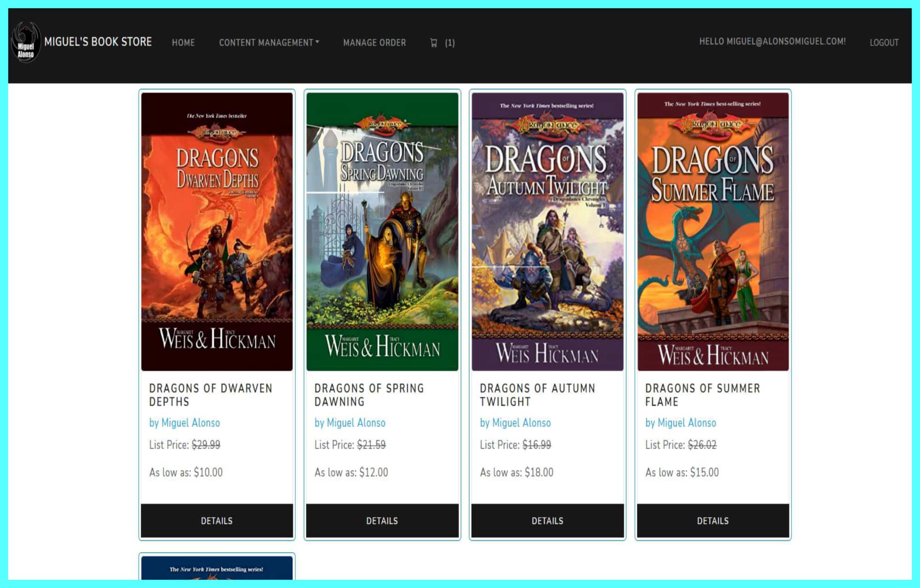Open the shopping cart icon
Screen dimensions: 920x588
[433, 43]
